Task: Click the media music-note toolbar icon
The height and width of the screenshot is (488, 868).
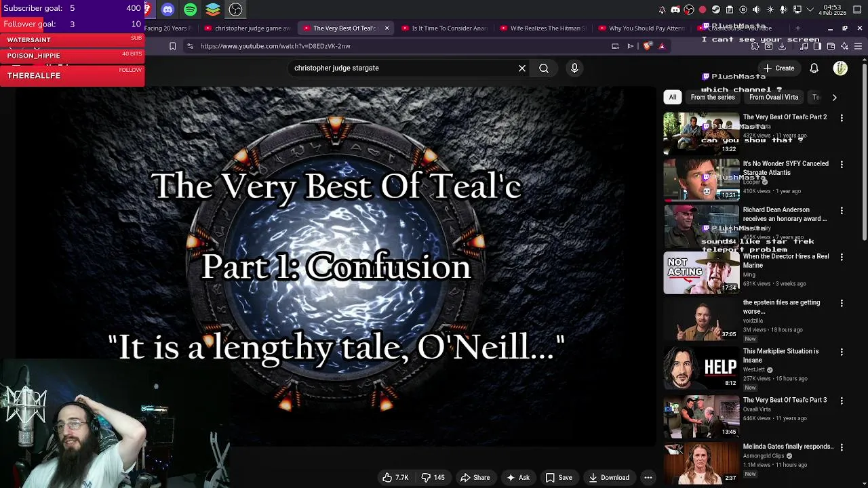Action: tap(804, 46)
